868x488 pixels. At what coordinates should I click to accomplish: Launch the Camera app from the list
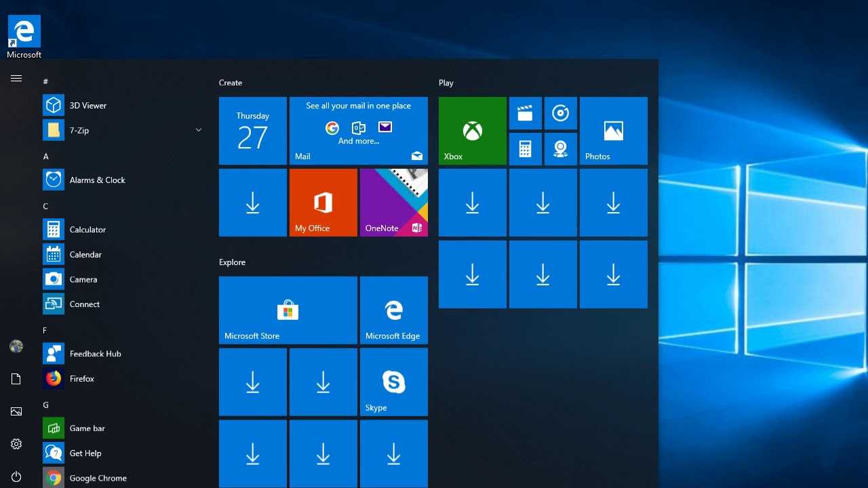click(125, 279)
